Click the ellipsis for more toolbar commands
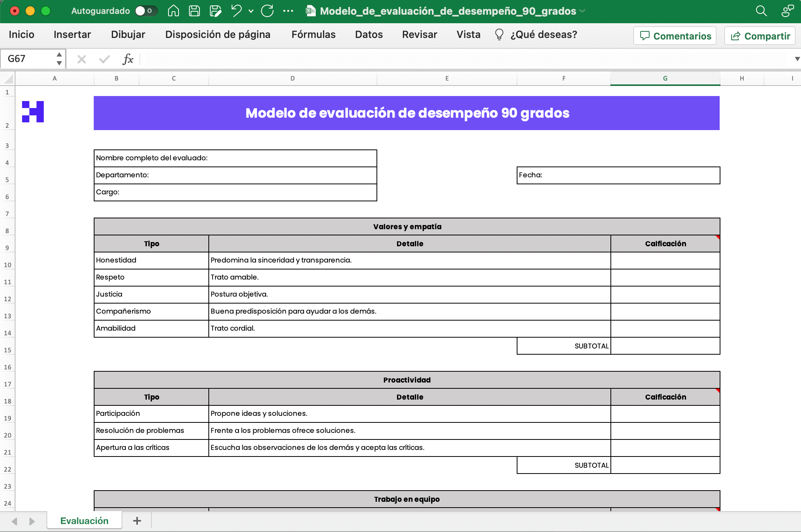 pyautogui.click(x=288, y=11)
